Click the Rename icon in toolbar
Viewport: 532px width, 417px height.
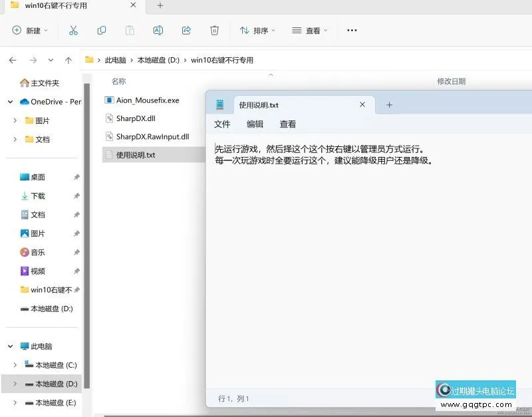point(158,31)
